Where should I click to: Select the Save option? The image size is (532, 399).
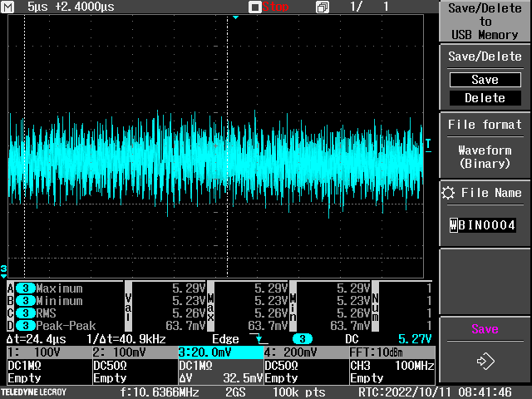click(x=485, y=80)
